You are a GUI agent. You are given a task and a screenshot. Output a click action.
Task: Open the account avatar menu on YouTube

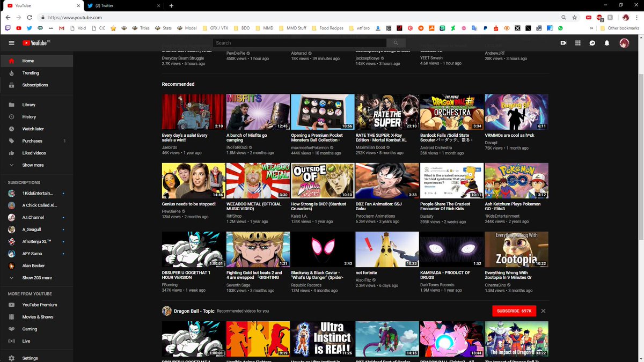click(x=624, y=43)
